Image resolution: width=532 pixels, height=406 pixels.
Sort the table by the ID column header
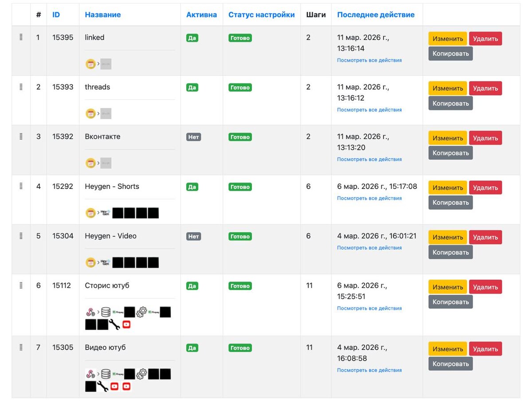pyautogui.click(x=56, y=15)
